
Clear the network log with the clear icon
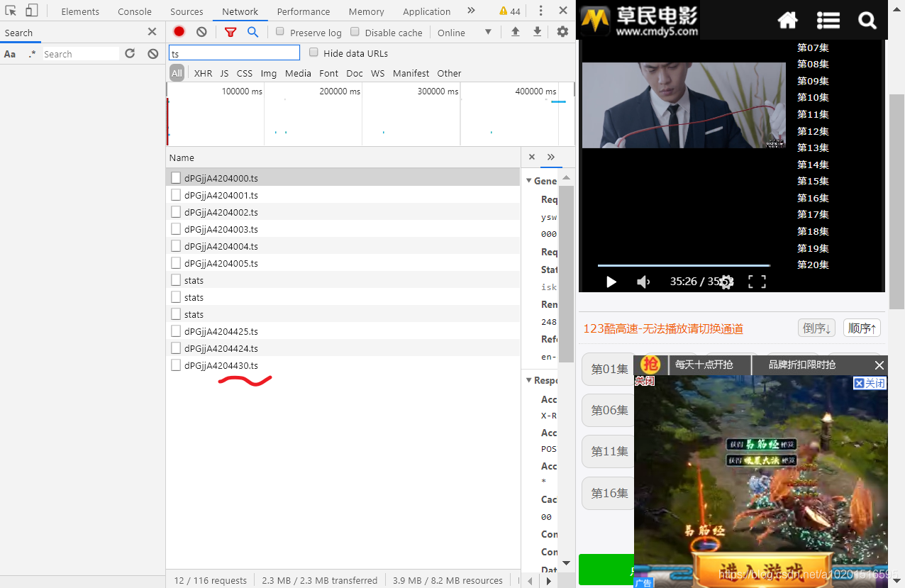click(201, 32)
